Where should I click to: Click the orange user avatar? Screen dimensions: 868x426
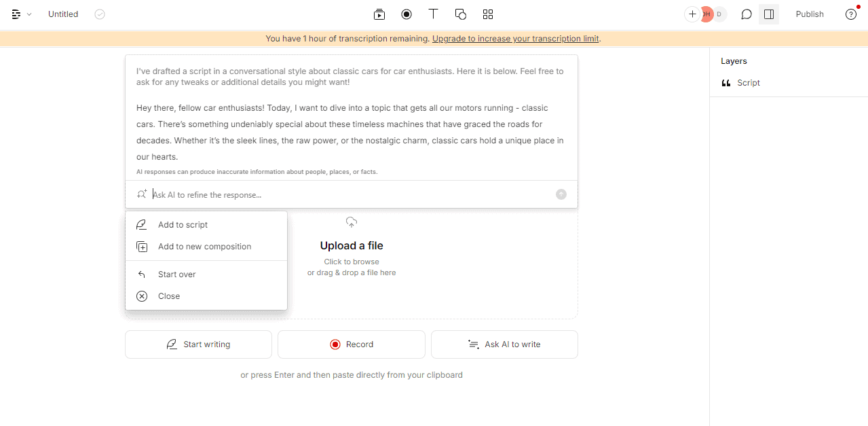click(706, 14)
